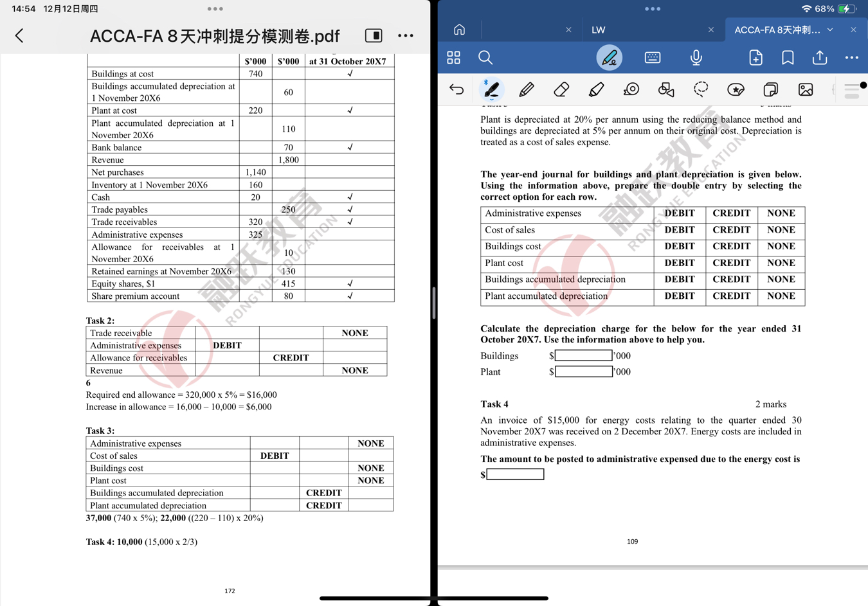
Task: Select the lasso selection tool
Action: (701, 89)
